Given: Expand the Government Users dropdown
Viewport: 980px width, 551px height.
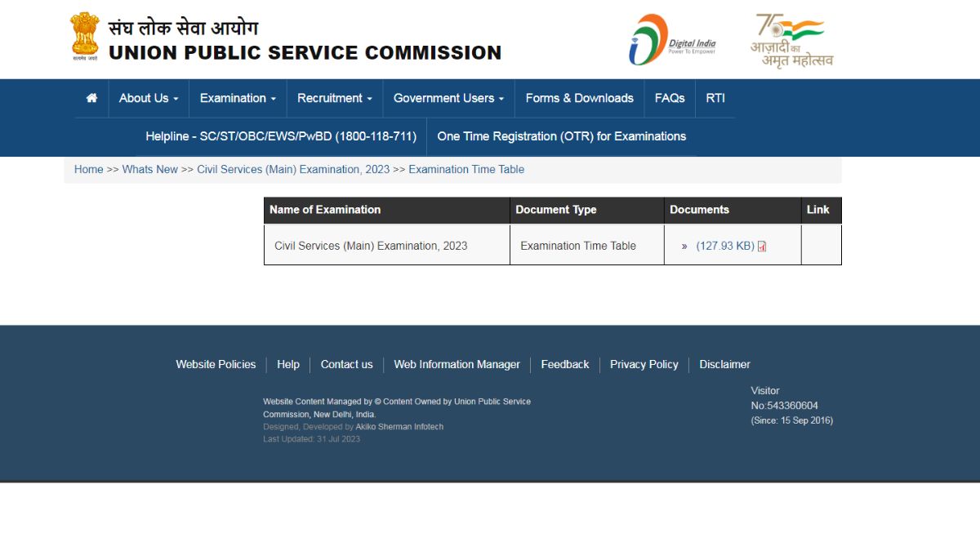Looking at the screenshot, I should pos(448,98).
